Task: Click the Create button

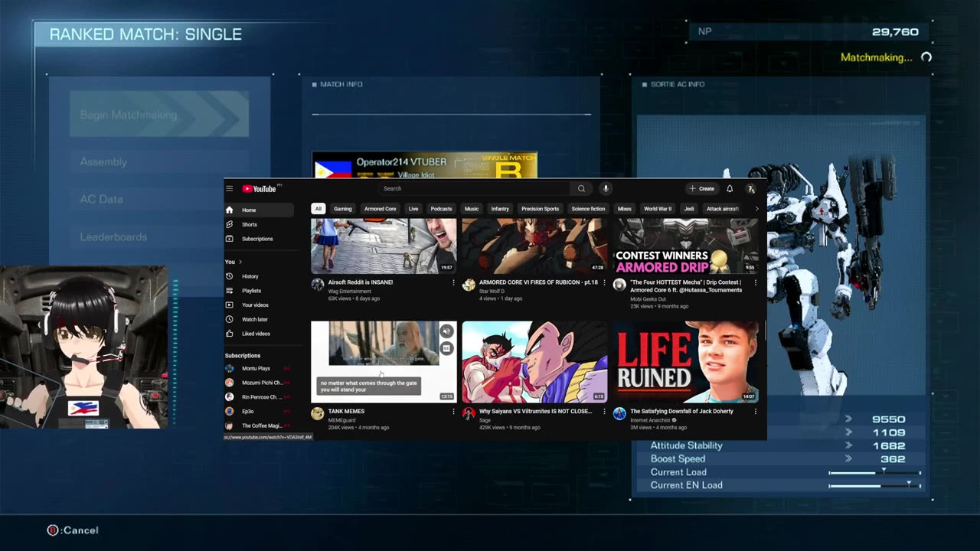Action: [x=701, y=188]
